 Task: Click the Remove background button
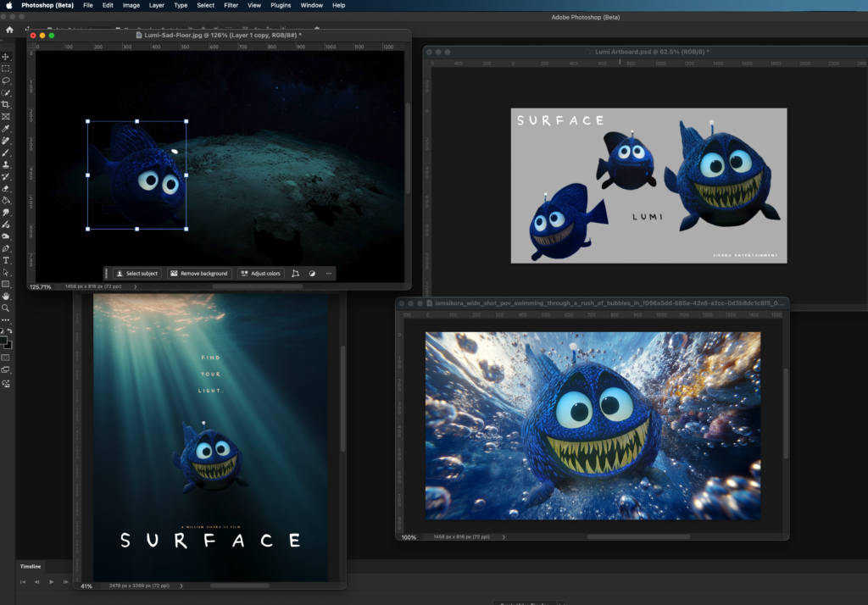pyautogui.click(x=199, y=274)
